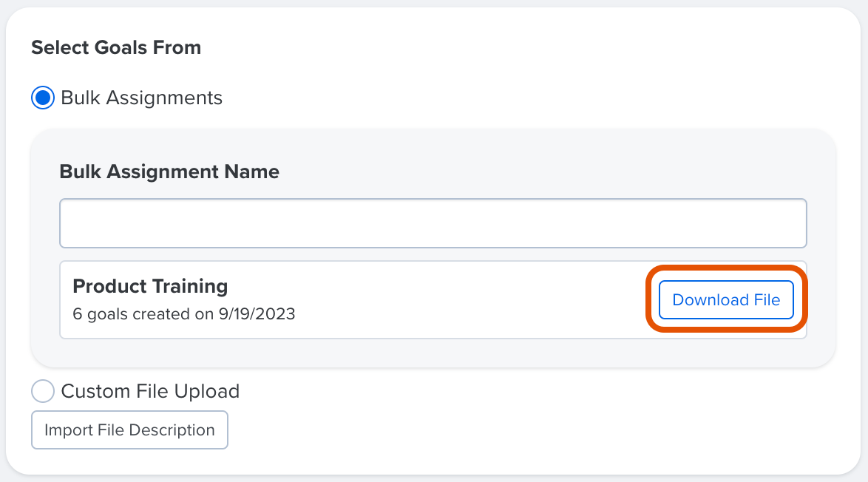Screen dimensions: 868x482
Task: Click the Bulk Assignment Name label
Action: (x=169, y=172)
